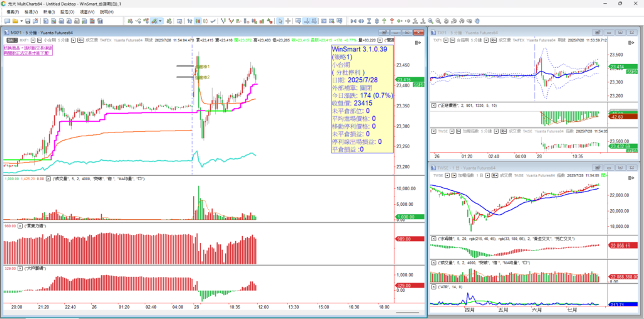Viewport: 644px width, 319px height.
Task: Toggle the X box before daily 成交量 indicator
Action: (x=434, y=262)
